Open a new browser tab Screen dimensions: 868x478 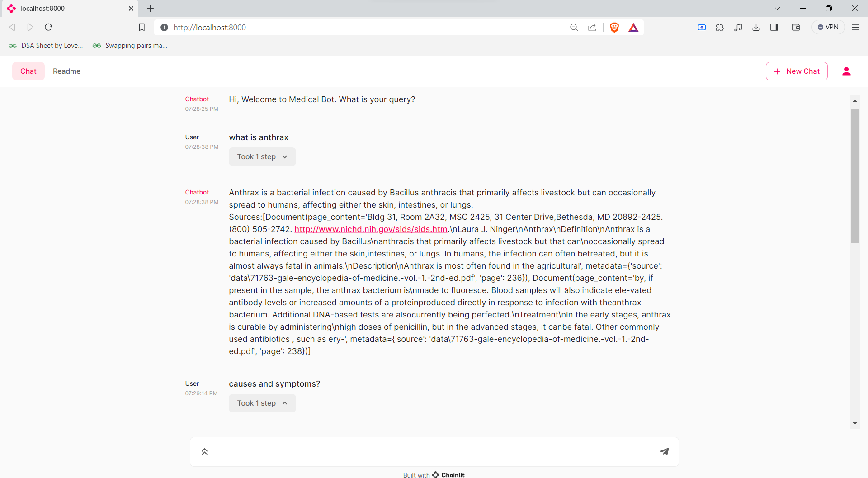(151, 9)
